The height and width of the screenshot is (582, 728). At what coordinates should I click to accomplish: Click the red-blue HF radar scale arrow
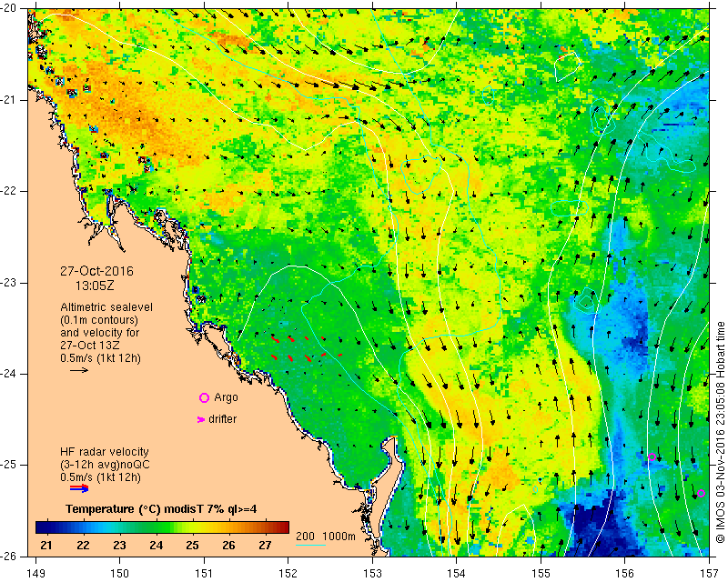(79, 487)
